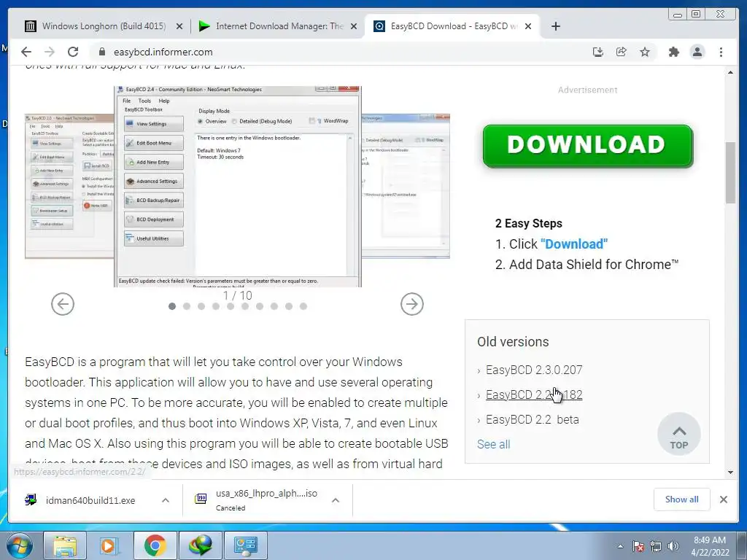Open EasyBCD 2.3.0.207 old version

tap(533, 370)
